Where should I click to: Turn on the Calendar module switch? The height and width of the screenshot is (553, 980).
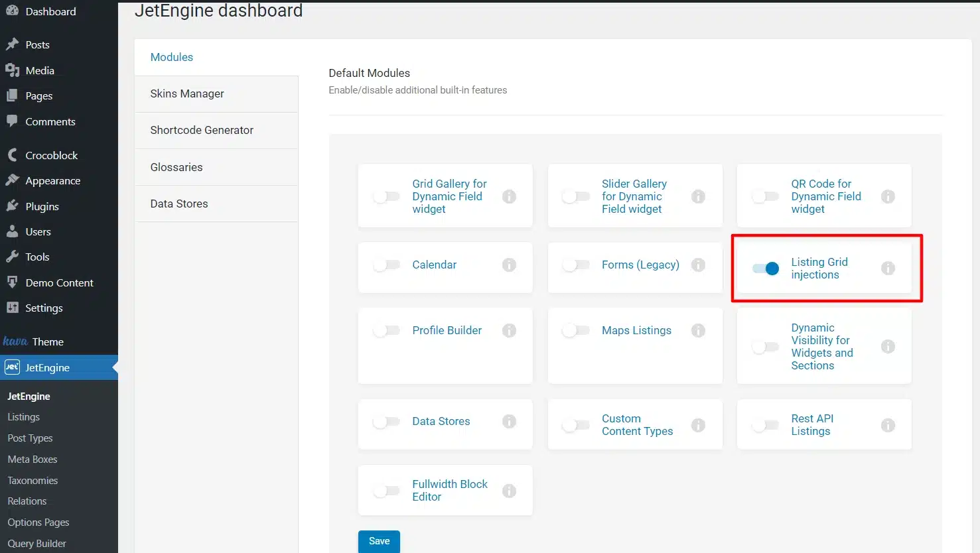[386, 265]
